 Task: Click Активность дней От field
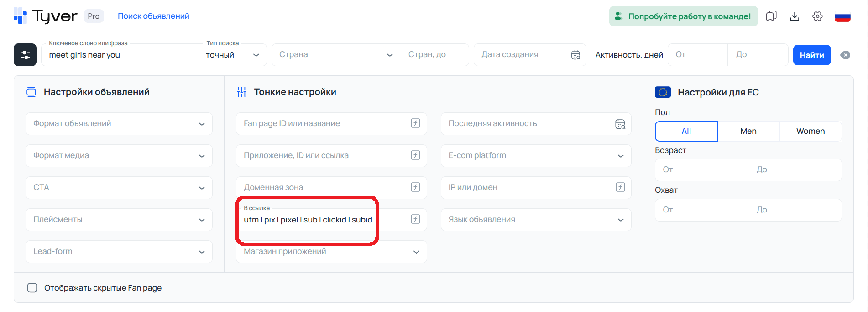tap(698, 55)
